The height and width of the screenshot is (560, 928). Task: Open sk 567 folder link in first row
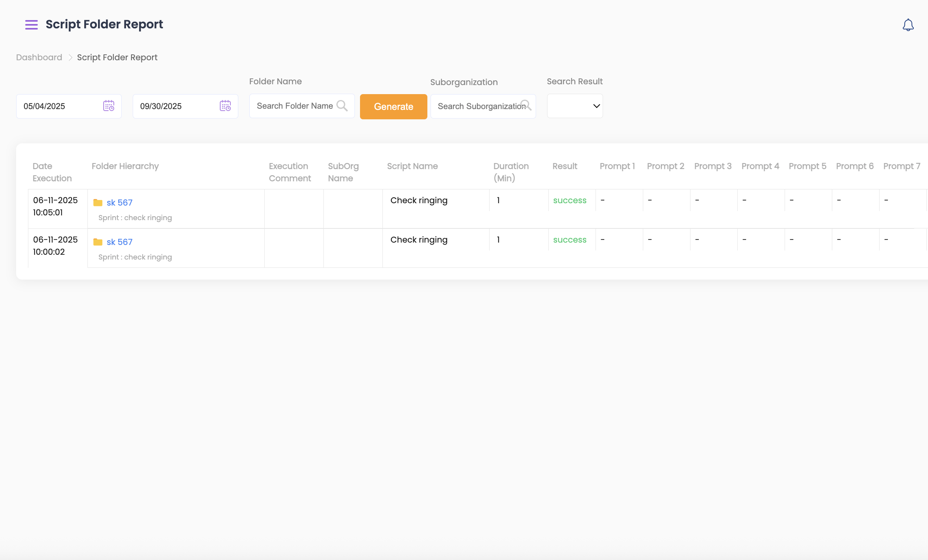[119, 202]
